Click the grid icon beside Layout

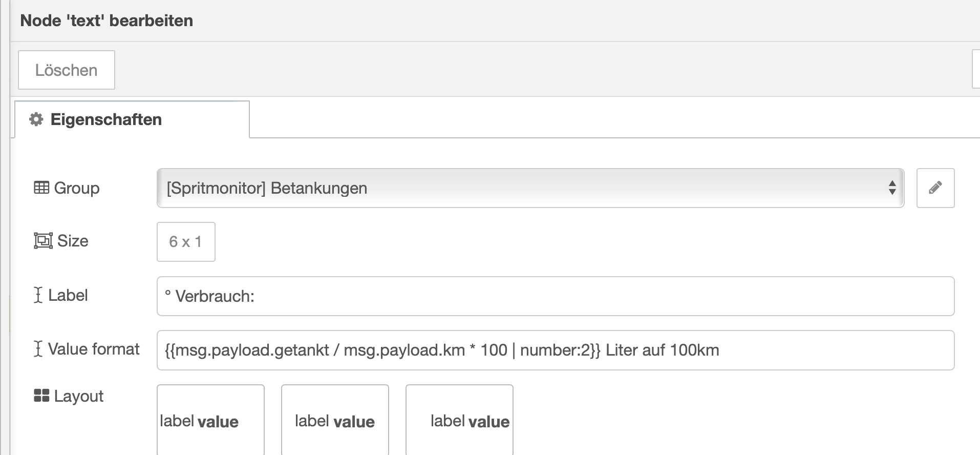(41, 396)
